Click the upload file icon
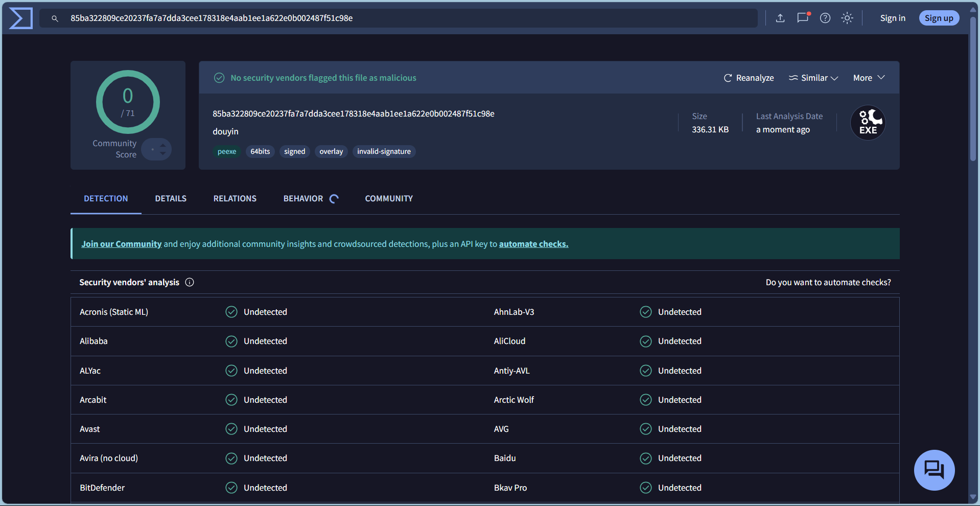The image size is (980, 506). tap(780, 18)
